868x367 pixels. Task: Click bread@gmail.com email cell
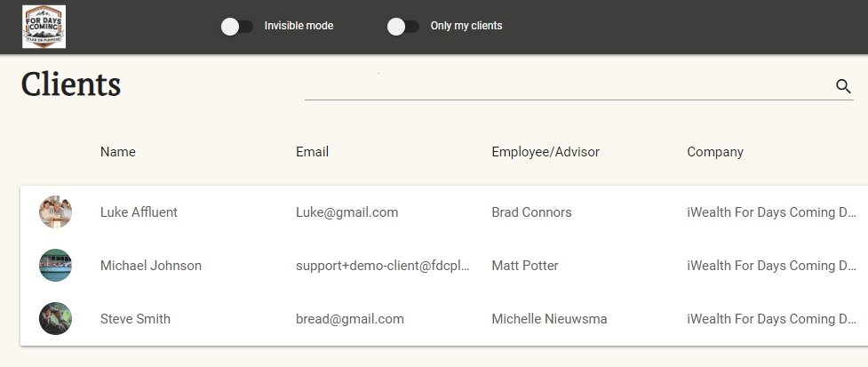point(350,319)
